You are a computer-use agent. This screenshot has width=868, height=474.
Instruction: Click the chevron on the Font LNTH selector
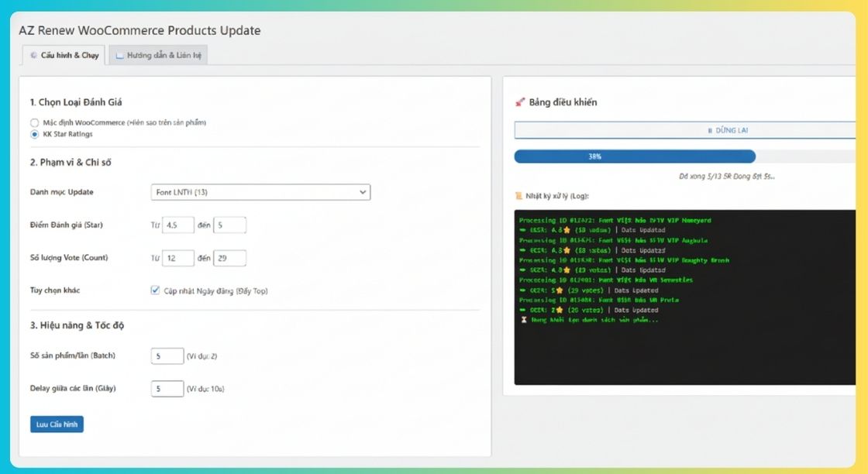(x=361, y=191)
